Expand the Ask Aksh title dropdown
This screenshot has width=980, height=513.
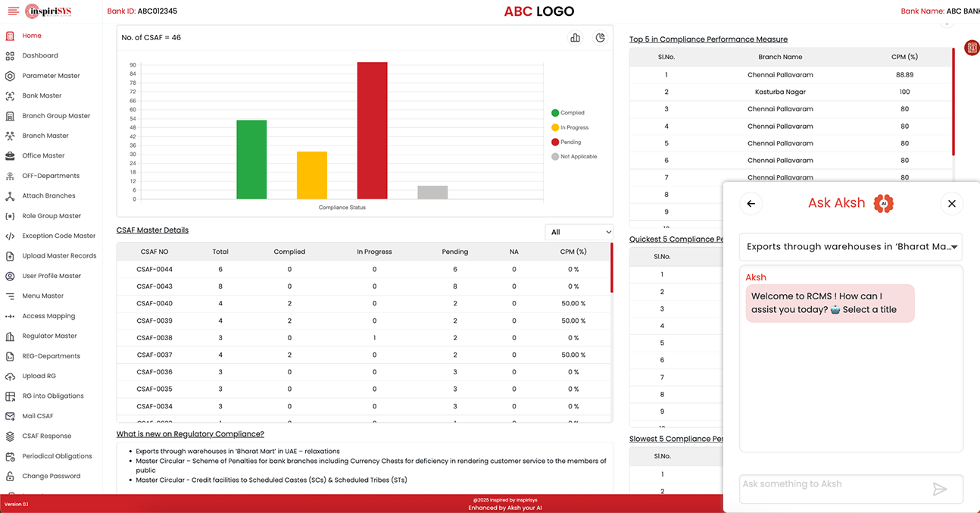pos(850,246)
